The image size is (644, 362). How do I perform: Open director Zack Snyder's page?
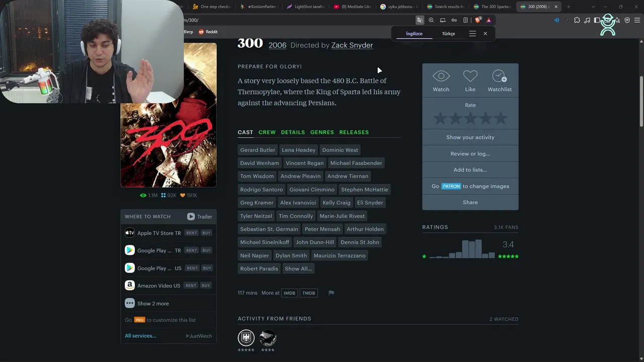[x=352, y=45]
